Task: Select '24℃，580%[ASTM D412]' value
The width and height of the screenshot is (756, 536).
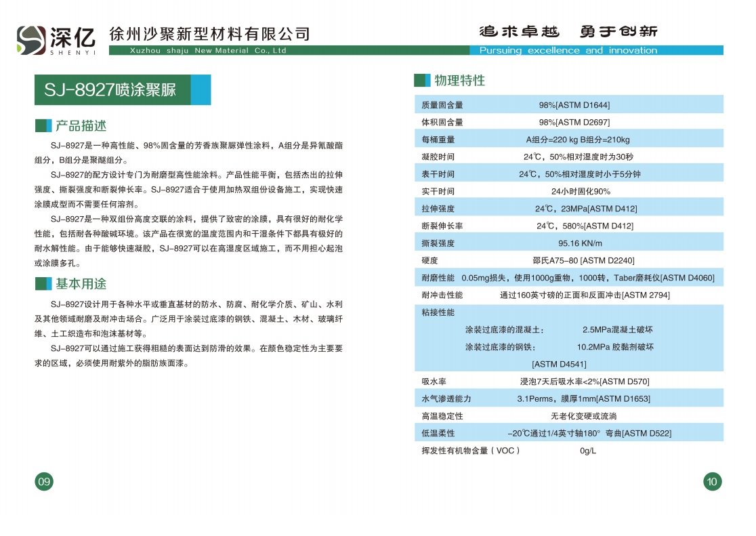Action: [585, 226]
